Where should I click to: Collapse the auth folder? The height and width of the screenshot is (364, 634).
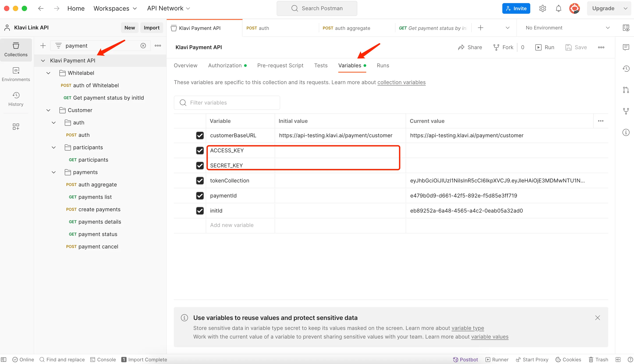[54, 122]
